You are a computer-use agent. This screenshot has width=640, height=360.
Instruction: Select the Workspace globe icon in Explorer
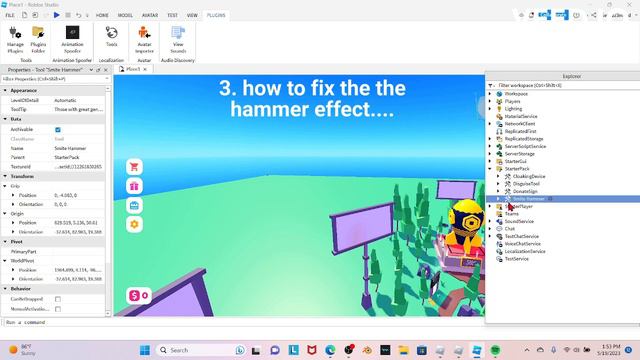(499, 94)
